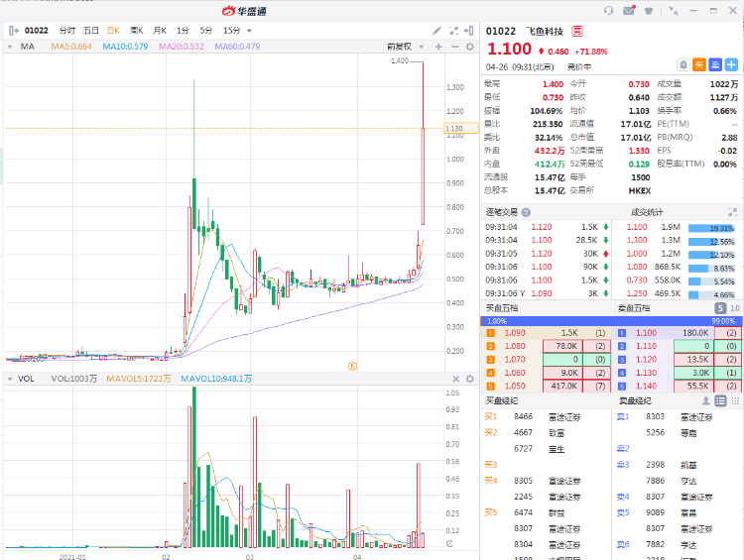Image resolution: width=744 pixels, height=560 pixels.
Task: Open the skin/theme shirt icon
Action: pos(649,11)
